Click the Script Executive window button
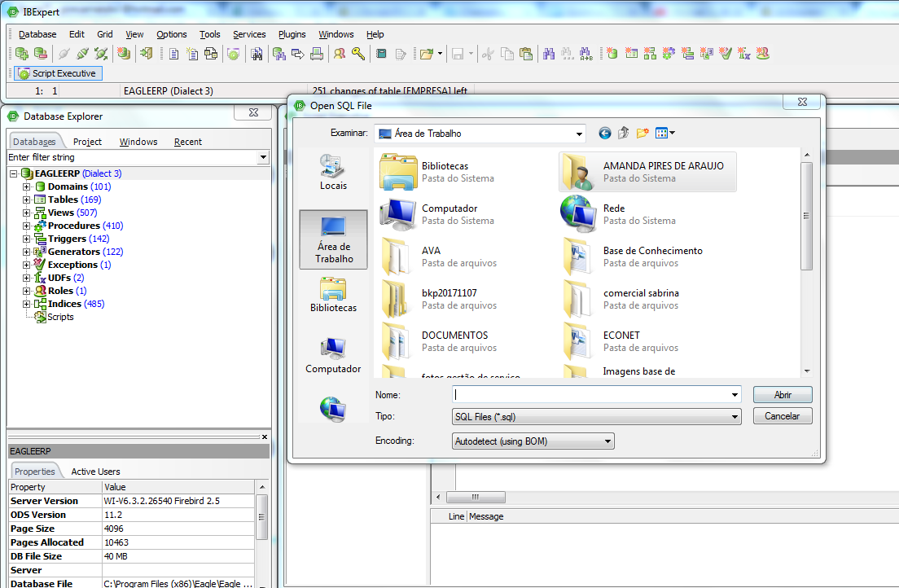Viewport: 899px width, 588px height. point(59,73)
